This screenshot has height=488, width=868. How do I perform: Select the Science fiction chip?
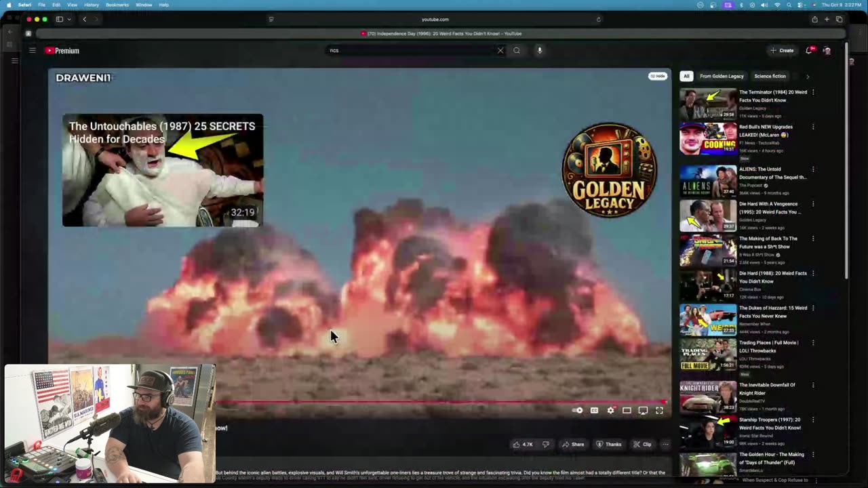pyautogui.click(x=770, y=76)
